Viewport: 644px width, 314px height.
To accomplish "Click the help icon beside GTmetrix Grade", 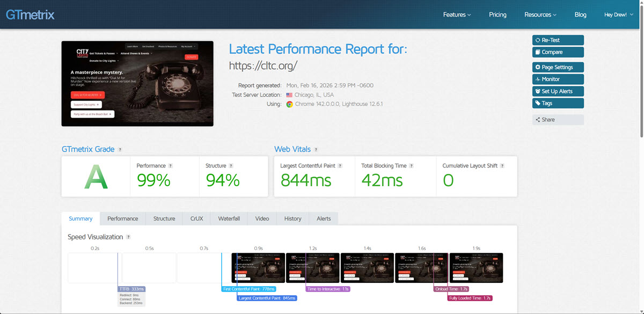I will pos(120,150).
